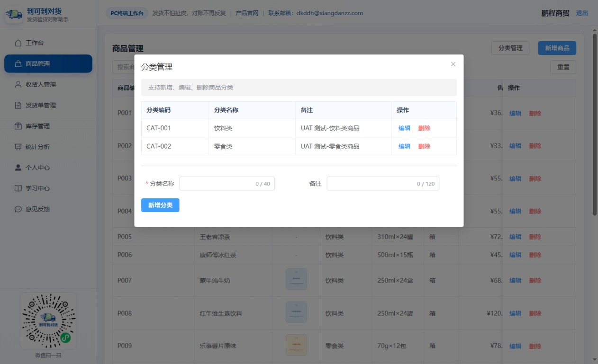Click product thumbnail for 红牛维生素饮料

296,312
